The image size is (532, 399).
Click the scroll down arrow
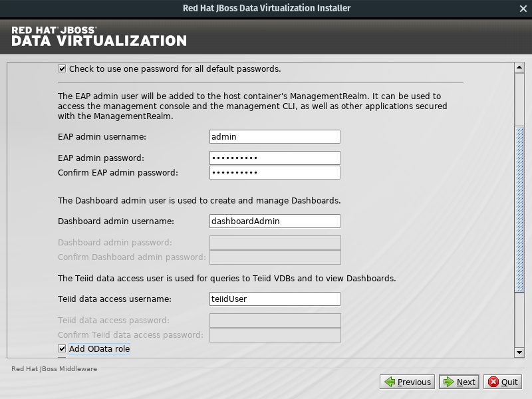(x=519, y=352)
